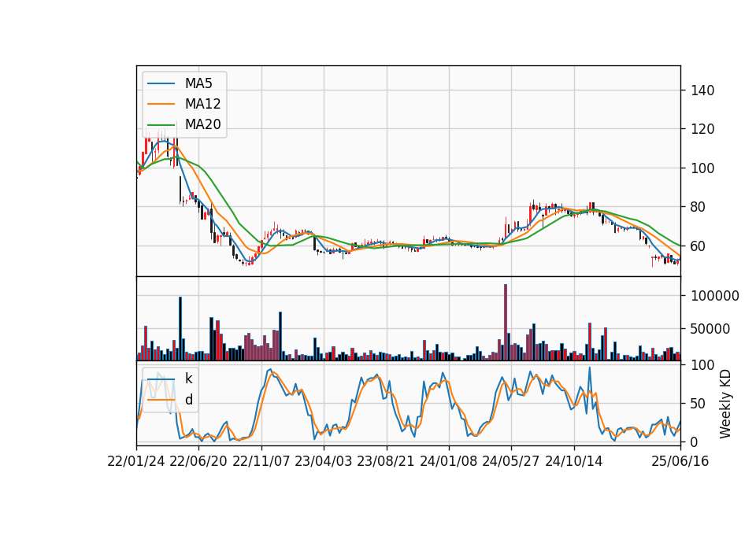Click the MA20 legend label
The height and width of the screenshot is (543, 756).
202,124
